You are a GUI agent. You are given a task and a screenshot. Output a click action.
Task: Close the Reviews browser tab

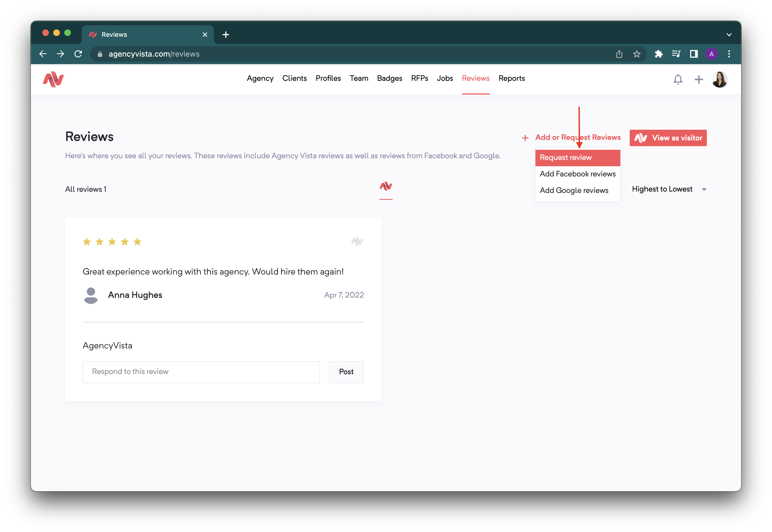tap(205, 35)
